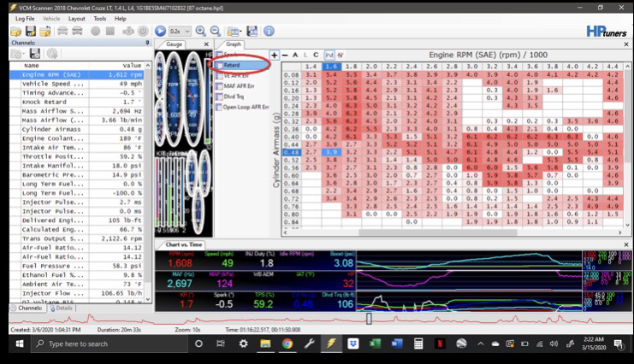This screenshot has width=634, height=364.
Task: Select the Chart vs. Time tab
Action: click(x=184, y=244)
